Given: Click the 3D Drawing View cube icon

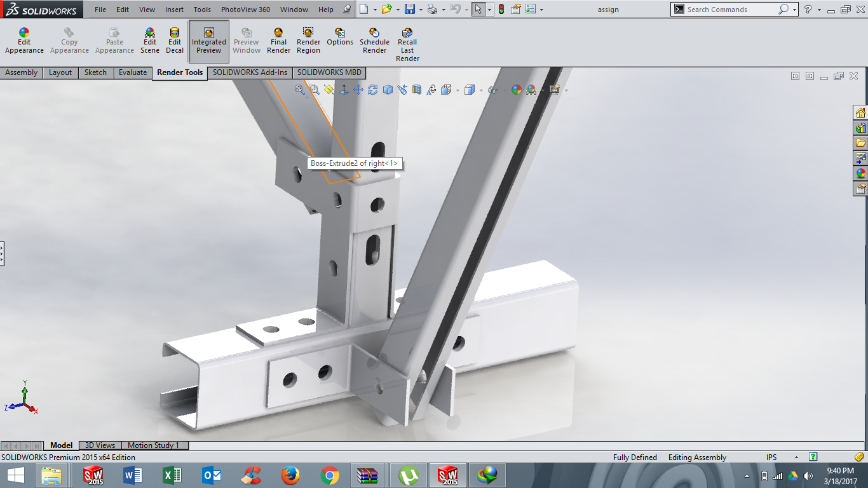Looking at the screenshot, I should (388, 90).
